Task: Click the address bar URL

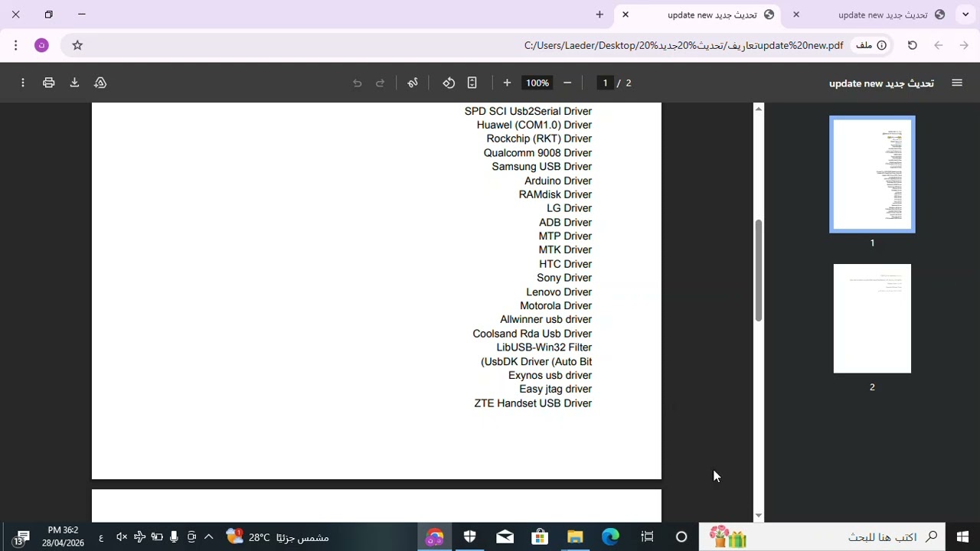Action: click(684, 45)
